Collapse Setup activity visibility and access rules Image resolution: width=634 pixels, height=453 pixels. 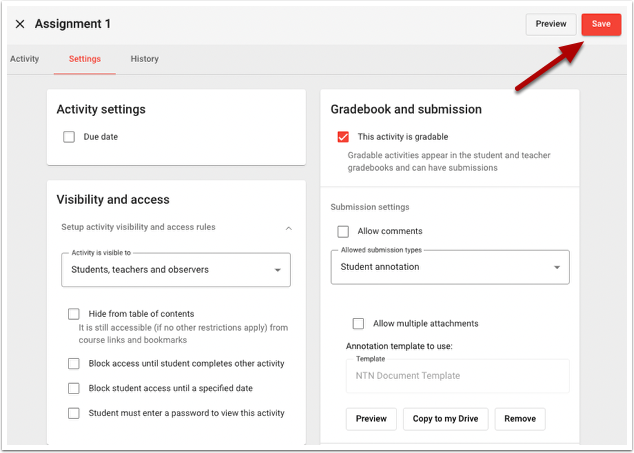289,228
